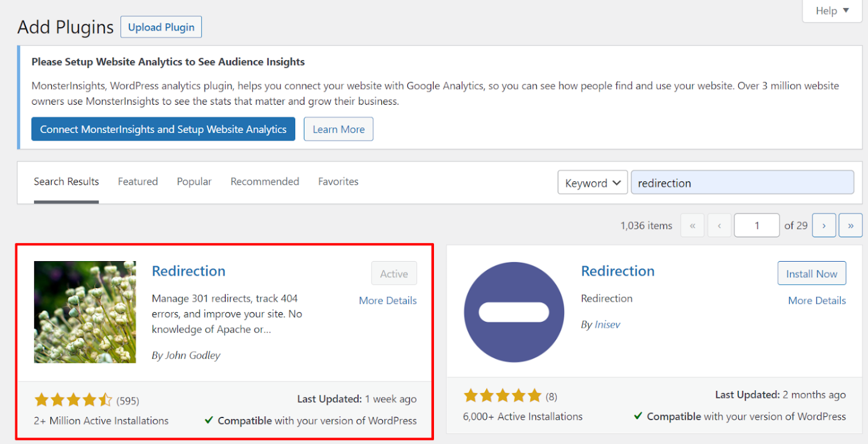The height and width of the screenshot is (444, 868).
Task: Click the 'Please Setup Website Analytics' notice heading
Action: click(168, 61)
